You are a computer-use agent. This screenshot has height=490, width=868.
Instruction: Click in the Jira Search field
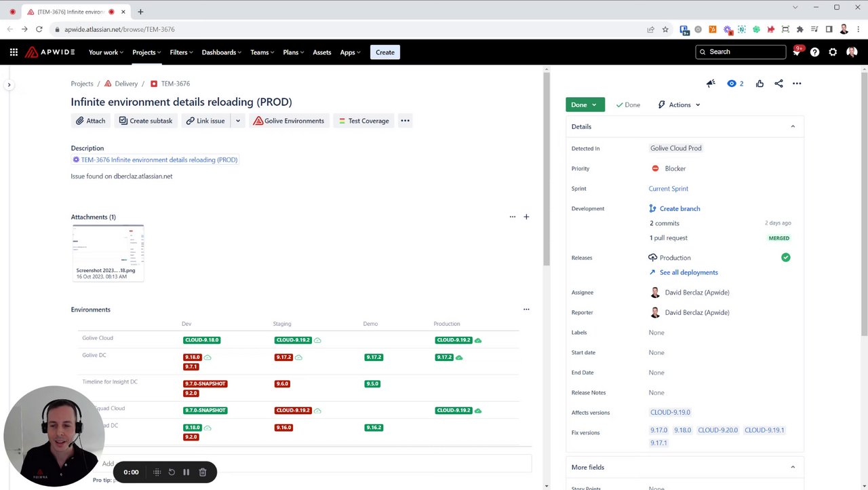click(741, 52)
